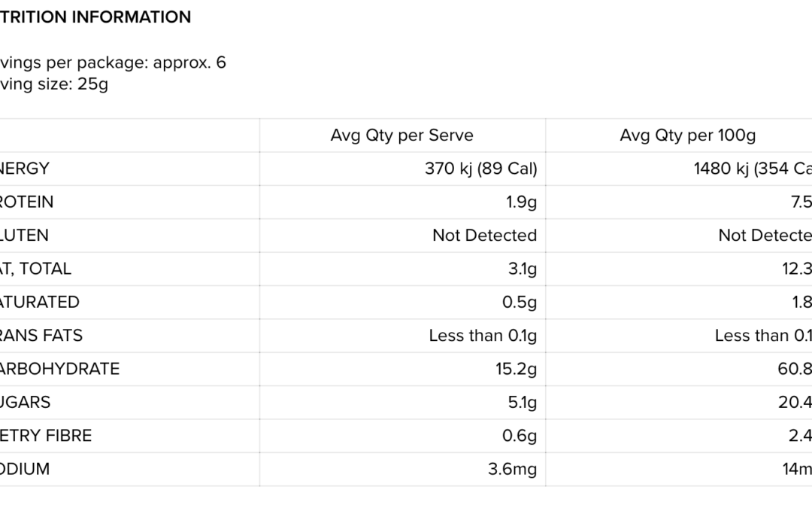812x508 pixels.
Task: Click the SODIUM row label
Action: pyautogui.click(x=25, y=469)
